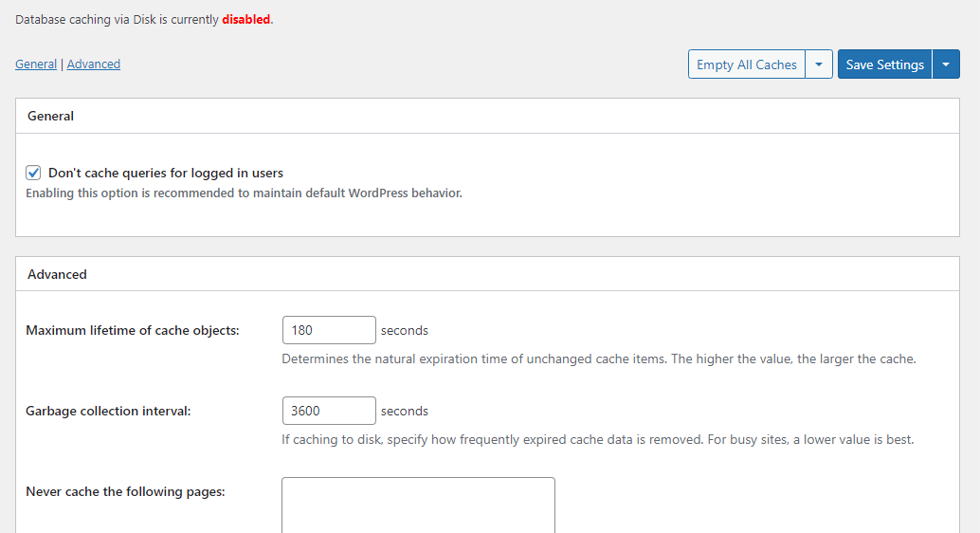This screenshot has width=980, height=533.
Task: Click the 'Enabling this option is recommended' description
Action: [244, 193]
